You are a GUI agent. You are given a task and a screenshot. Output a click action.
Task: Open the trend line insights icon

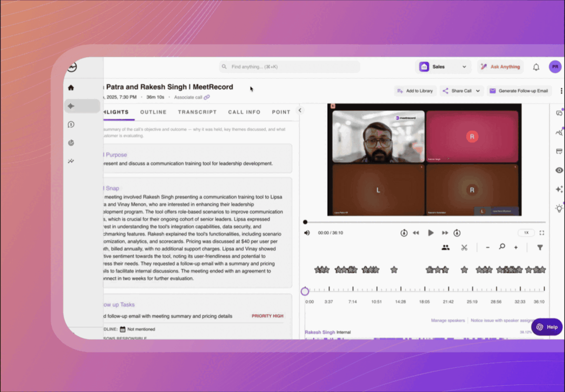pyautogui.click(x=71, y=161)
